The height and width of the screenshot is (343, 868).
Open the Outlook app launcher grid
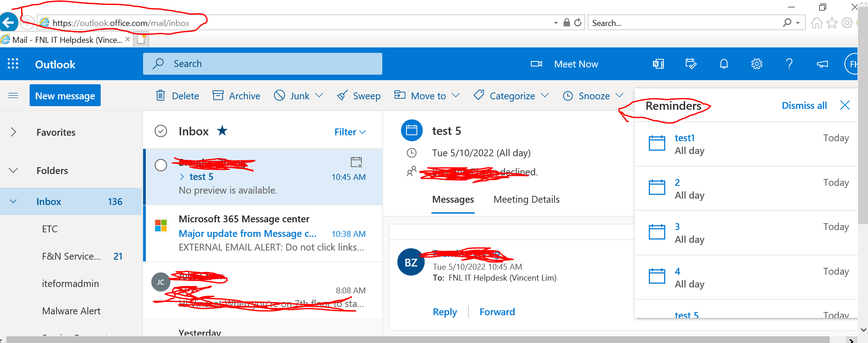coord(13,64)
